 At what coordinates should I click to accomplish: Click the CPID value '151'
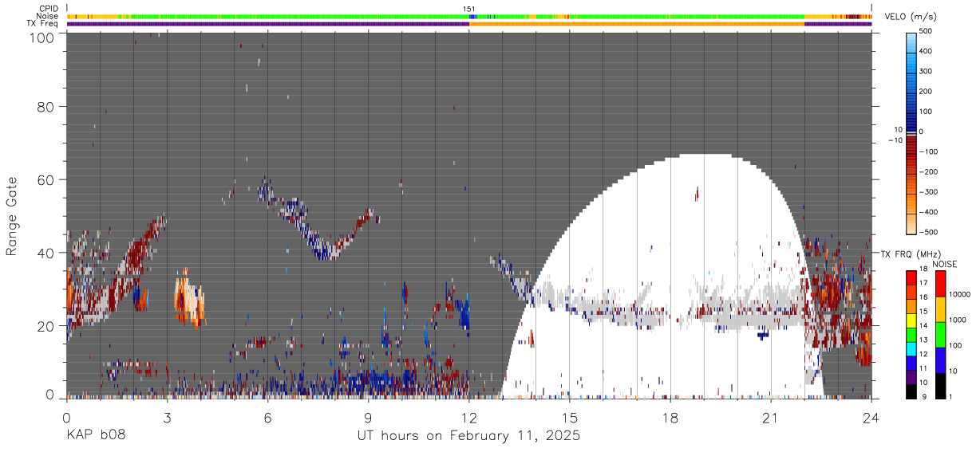click(469, 9)
